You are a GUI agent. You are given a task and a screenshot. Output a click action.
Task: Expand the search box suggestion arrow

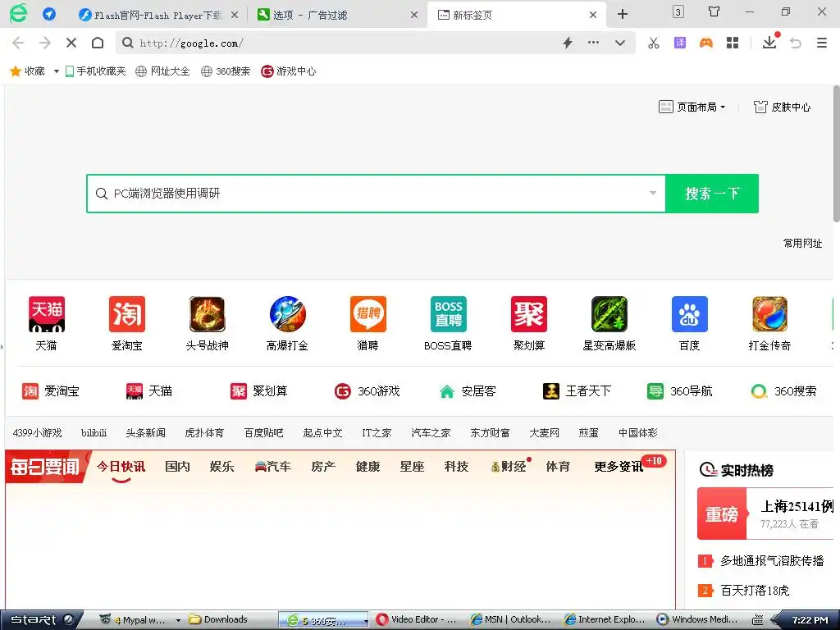[652, 194]
